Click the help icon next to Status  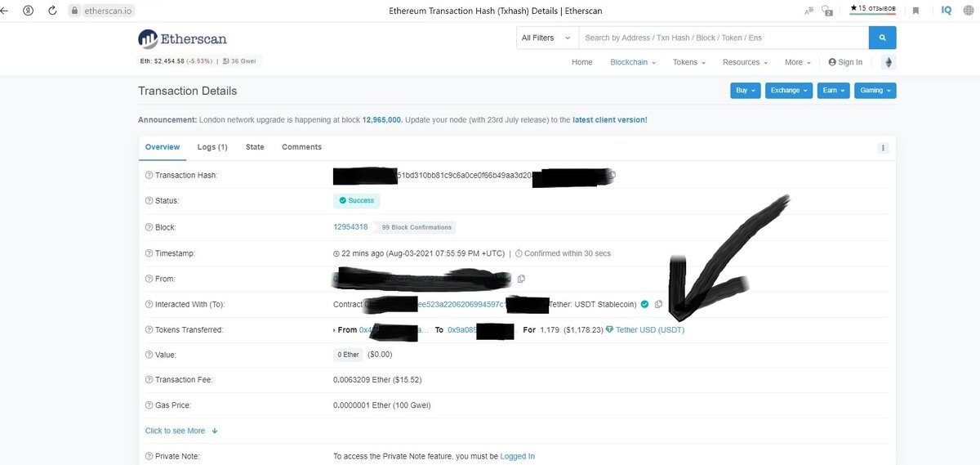pos(149,200)
